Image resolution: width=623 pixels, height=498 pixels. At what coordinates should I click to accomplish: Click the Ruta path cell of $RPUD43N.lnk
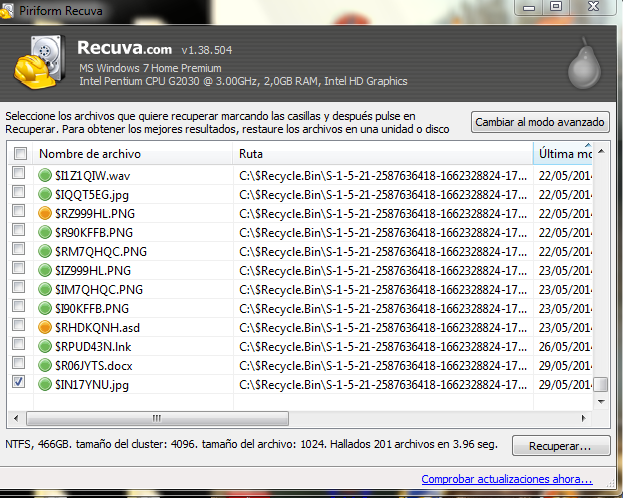pos(383,347)
